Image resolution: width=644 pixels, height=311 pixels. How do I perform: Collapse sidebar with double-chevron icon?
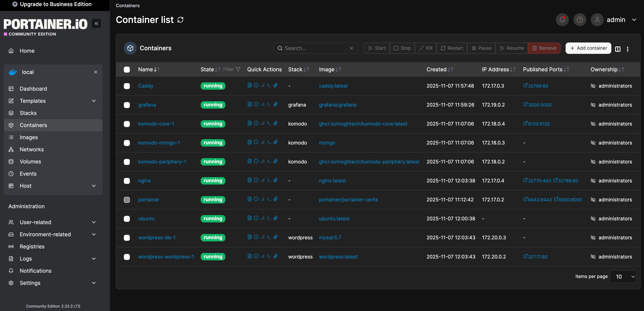pos(96,24)
